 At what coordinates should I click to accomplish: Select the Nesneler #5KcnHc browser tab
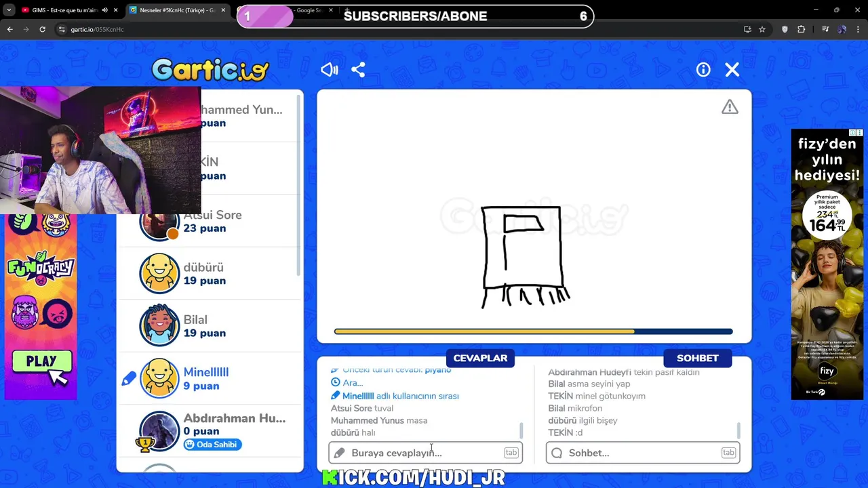(x=176, y=10)
